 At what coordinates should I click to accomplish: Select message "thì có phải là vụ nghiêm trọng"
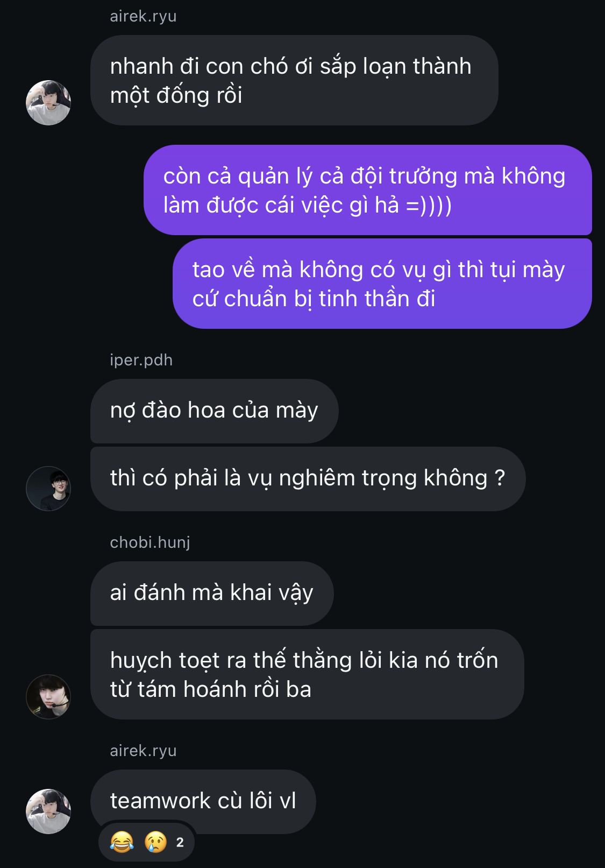coord(308,478)
